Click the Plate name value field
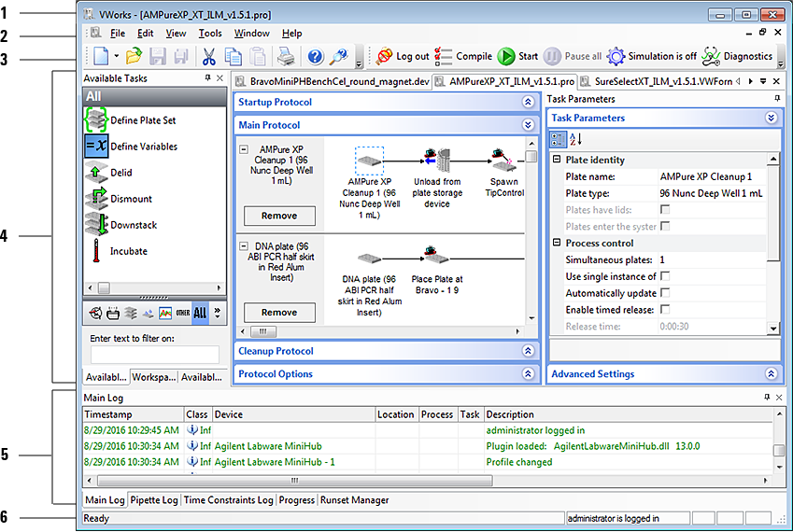This screenshot has height=532, width=793. tap(712, 176)
